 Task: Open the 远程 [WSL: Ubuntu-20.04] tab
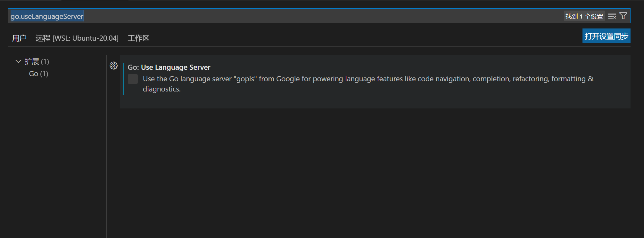[x=77, y=38]
